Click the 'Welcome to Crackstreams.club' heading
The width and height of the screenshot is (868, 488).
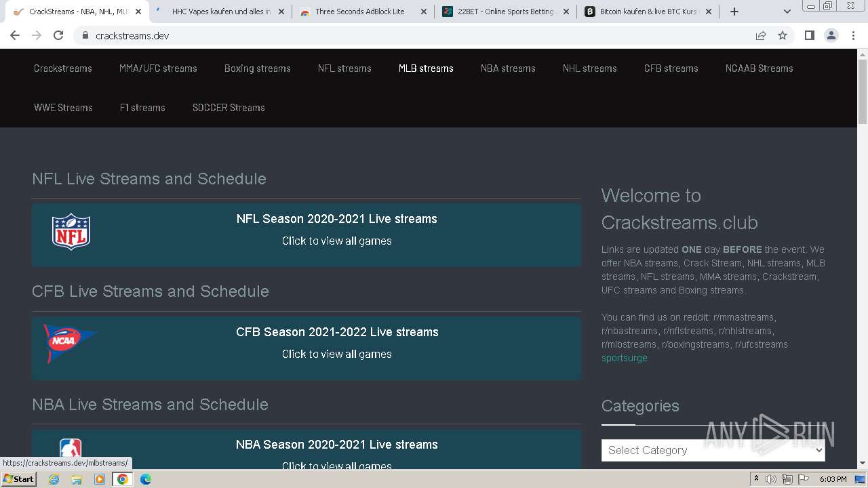[679, 209]
